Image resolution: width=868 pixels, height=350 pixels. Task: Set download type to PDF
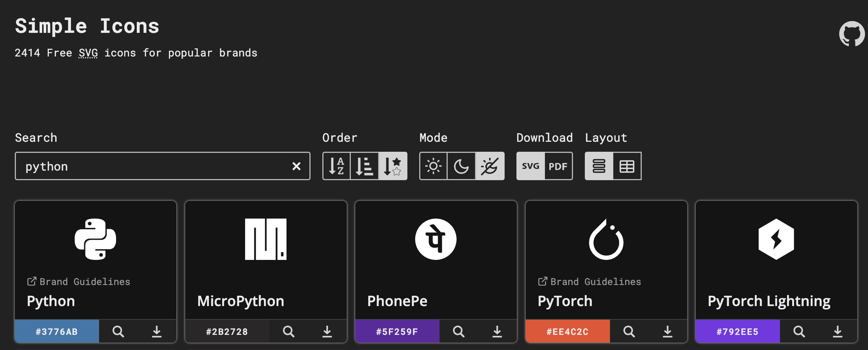click(x=558, y=166)
